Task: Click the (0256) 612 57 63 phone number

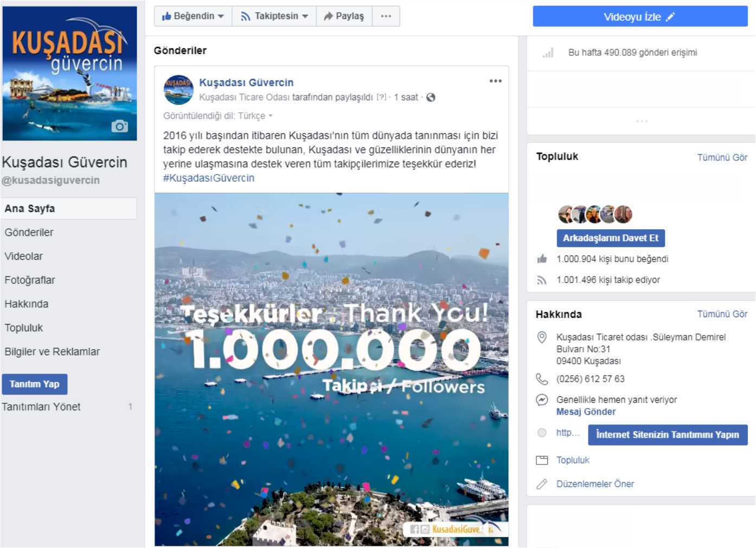Action: pos(590,379)
